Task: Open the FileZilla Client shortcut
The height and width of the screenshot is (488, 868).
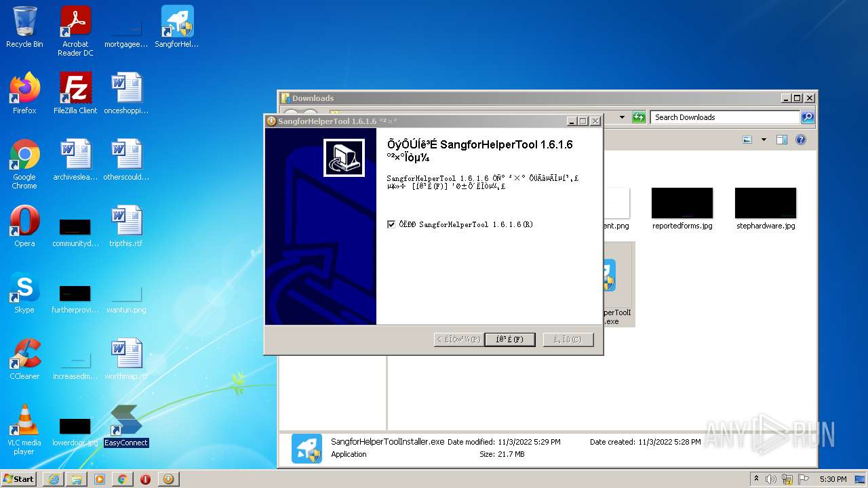Action: [75, 94]
